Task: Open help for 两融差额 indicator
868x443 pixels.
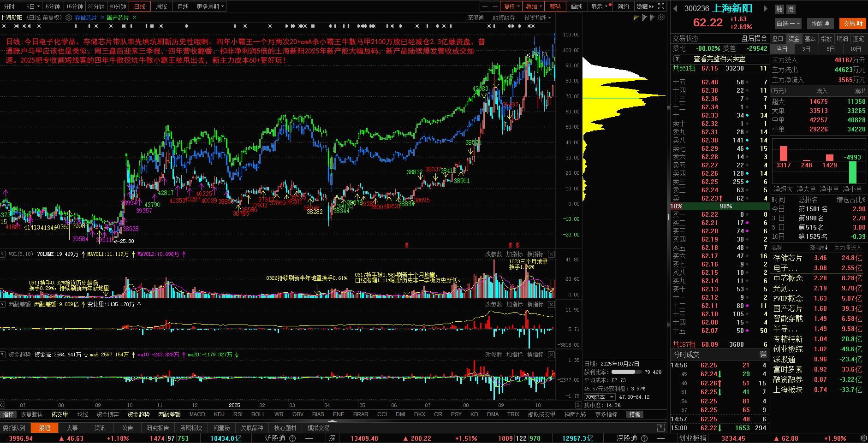Action: pyautogui.click(x=3, y=304)
